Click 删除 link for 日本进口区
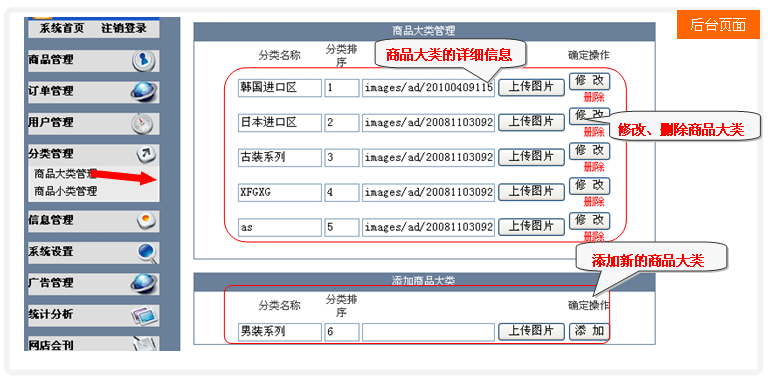The image size is (774, 382). (x=594, y=132)
